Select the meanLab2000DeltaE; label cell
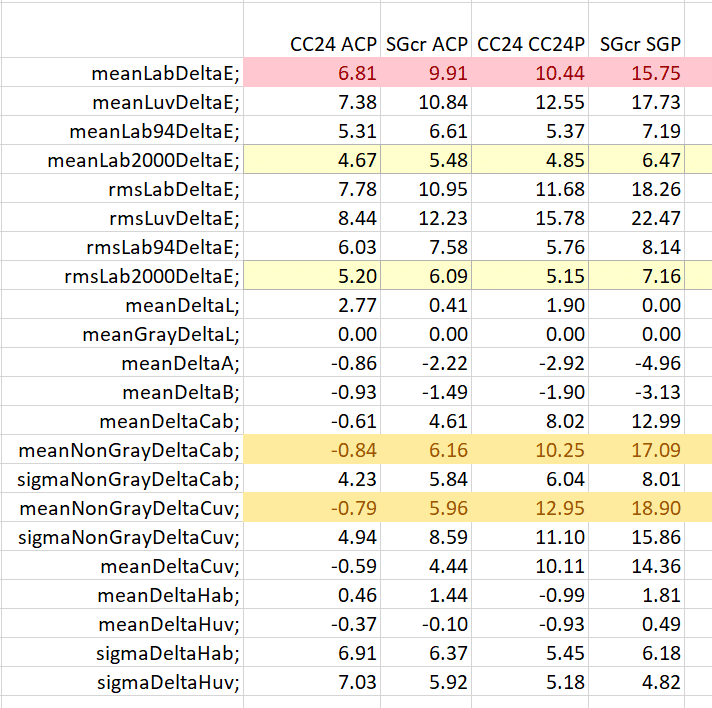712x708 pixels. click(122, 159)
